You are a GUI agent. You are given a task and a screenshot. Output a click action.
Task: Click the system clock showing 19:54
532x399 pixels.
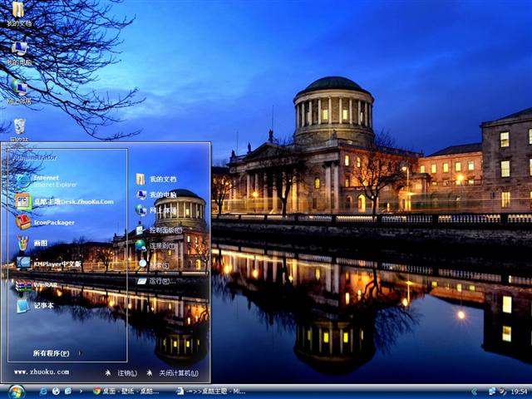519,391
